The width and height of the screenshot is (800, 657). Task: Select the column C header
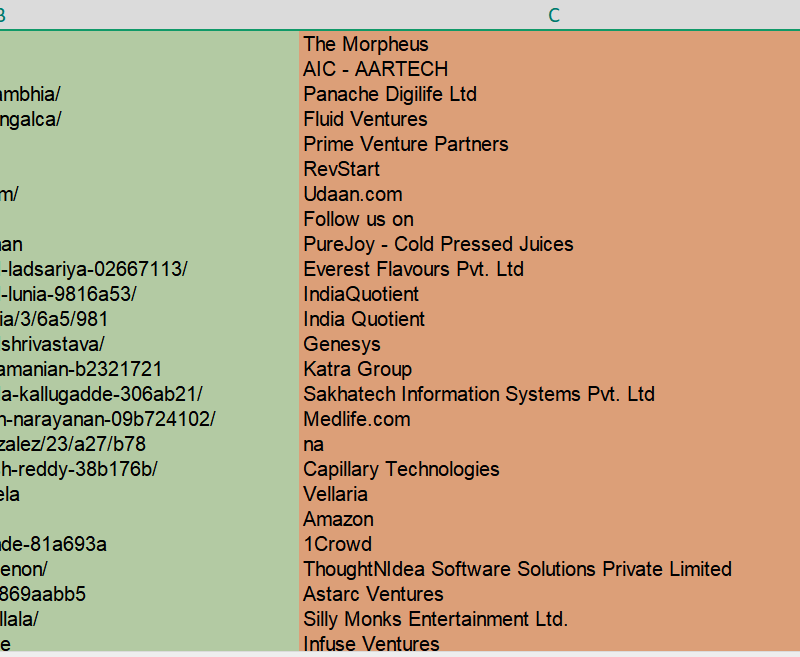click(x=554, y=15)
